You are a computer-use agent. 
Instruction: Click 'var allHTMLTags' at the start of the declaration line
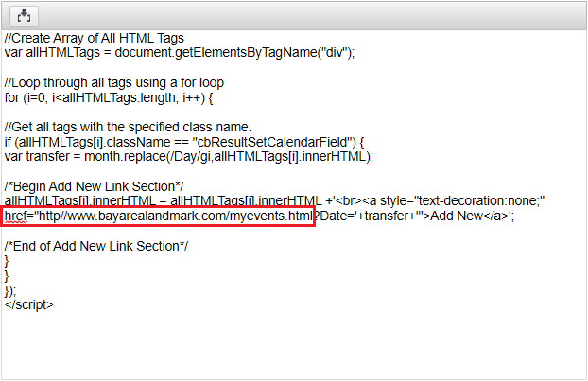(x=52, y=52)
